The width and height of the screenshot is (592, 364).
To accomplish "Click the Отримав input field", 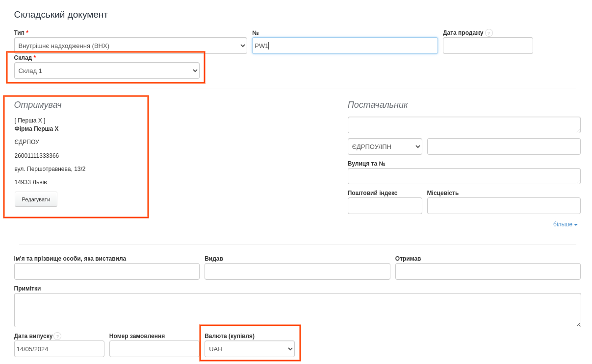I will coord(488,271).
